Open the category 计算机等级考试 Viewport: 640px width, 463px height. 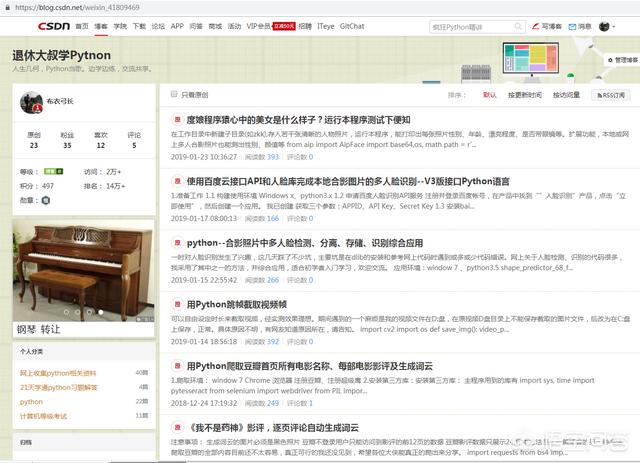tap(43, 416)
